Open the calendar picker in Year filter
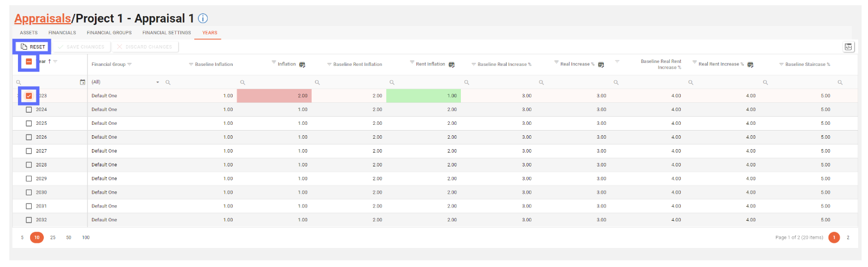The image size is (868, 267). 82,83
